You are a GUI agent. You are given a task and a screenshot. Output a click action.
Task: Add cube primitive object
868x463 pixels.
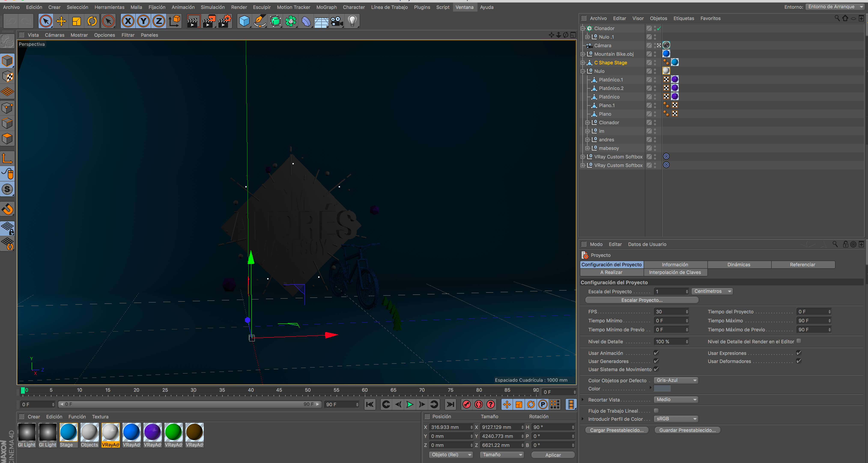[244, 21]
